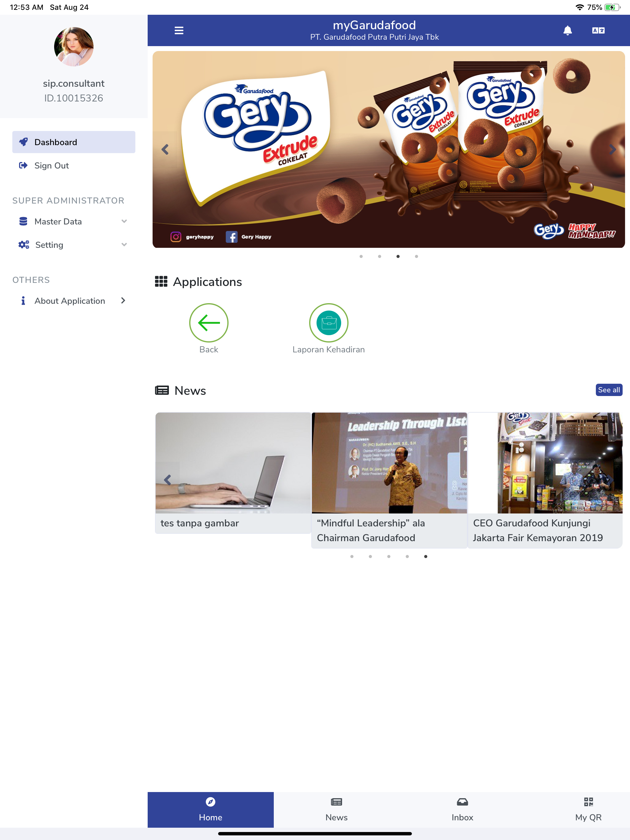Tap the green Back arrow icon

click(x=209, y=323)
